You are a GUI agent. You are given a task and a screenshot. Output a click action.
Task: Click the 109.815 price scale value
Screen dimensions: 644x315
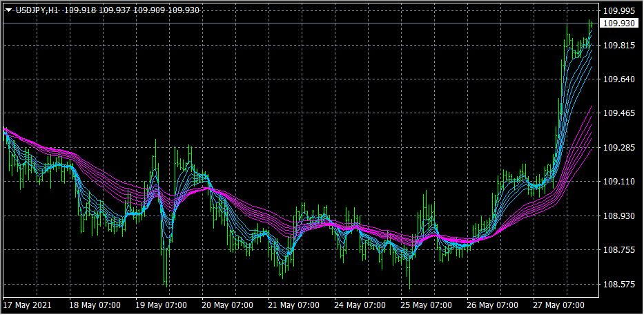[619, 45]
